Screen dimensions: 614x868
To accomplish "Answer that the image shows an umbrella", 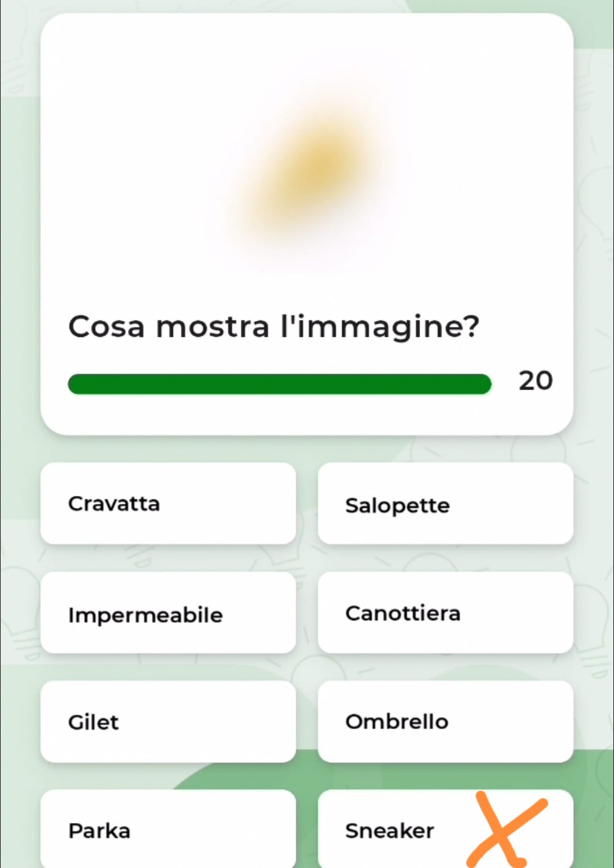I will [x=445, y=721].
